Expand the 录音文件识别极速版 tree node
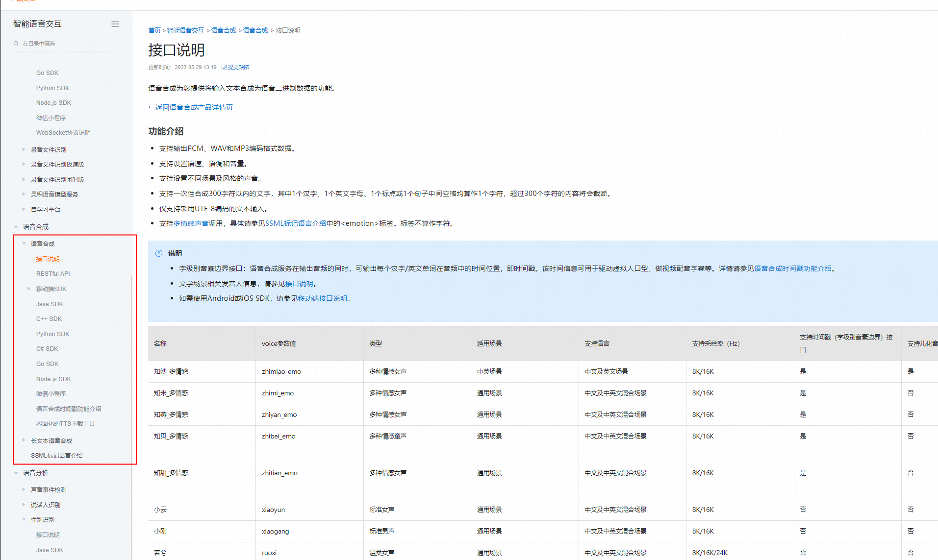Image resolution: width=938 pixels, height=560 pixels. tap(24, 164)
